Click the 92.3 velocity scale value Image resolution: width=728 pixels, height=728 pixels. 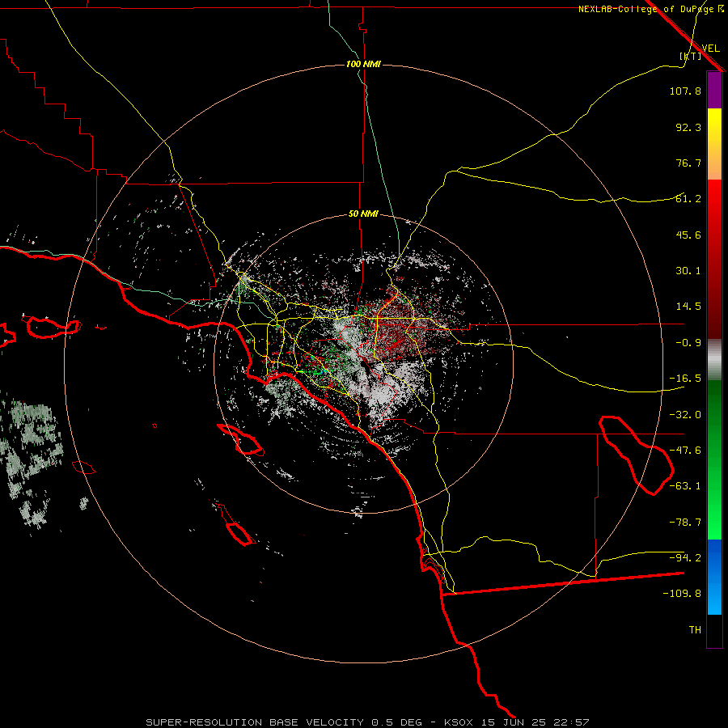point(688,127)
